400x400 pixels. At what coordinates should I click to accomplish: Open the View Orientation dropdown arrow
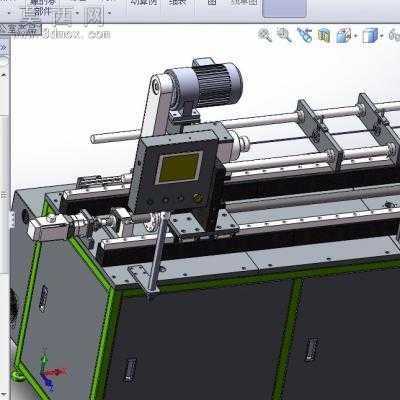355,36
